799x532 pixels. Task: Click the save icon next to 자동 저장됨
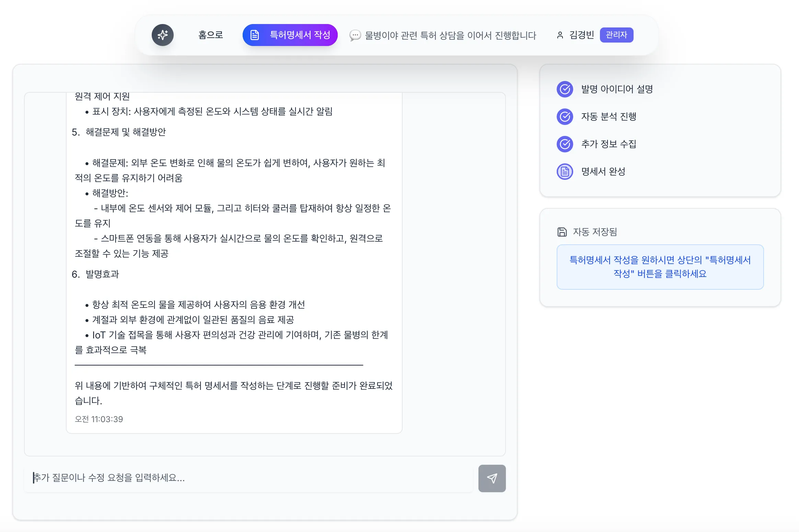click(x=562, y=232)
